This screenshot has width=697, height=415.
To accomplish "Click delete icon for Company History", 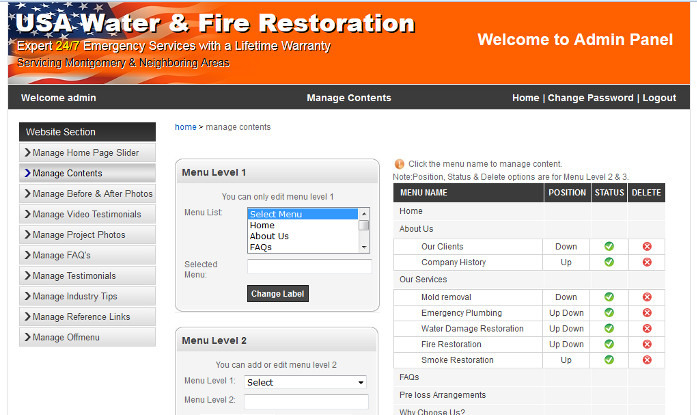I will 647,262.
